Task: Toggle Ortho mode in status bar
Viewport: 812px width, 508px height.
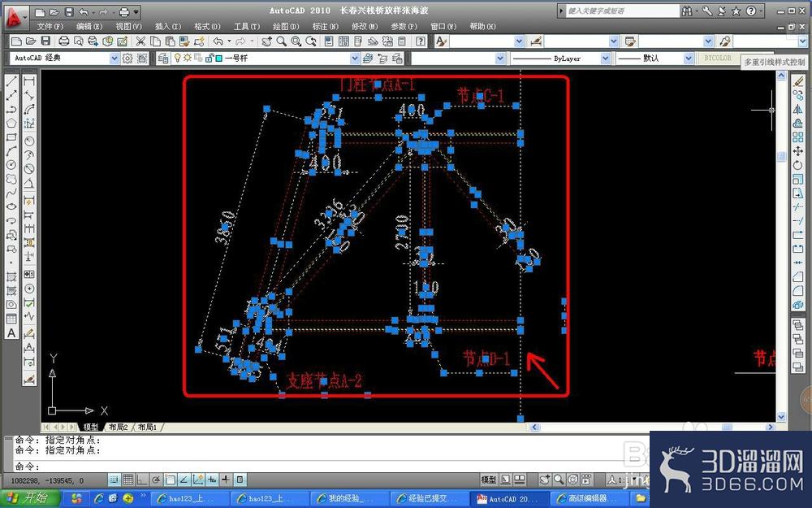Action: (x=141, y=480)
